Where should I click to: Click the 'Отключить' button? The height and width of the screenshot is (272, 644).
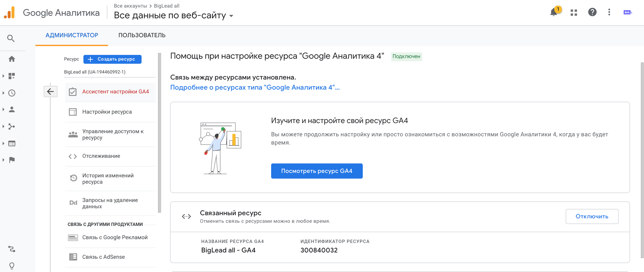(x=592, y=216)
